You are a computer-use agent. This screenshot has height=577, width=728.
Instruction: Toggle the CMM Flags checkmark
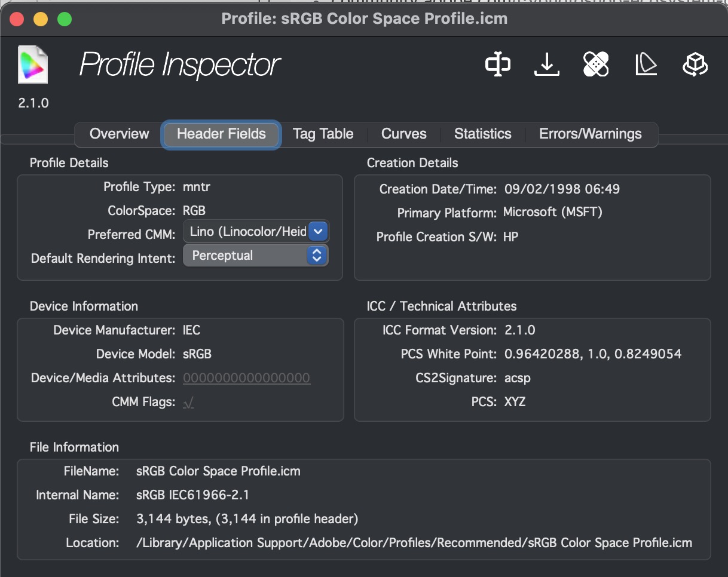click(188, 401)
